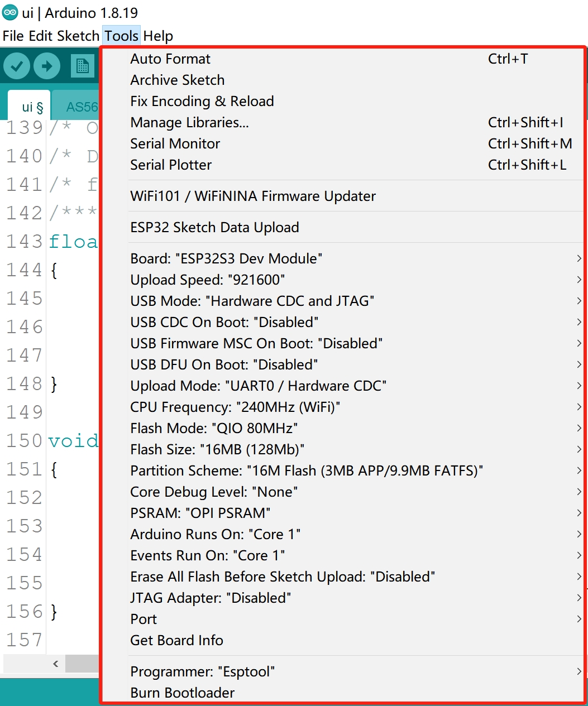The image size is (588, 706).
Task: Expand Board "ESP32S3 Dev Module" submenu
Action: pyautogui.click(x=342, y=258)
